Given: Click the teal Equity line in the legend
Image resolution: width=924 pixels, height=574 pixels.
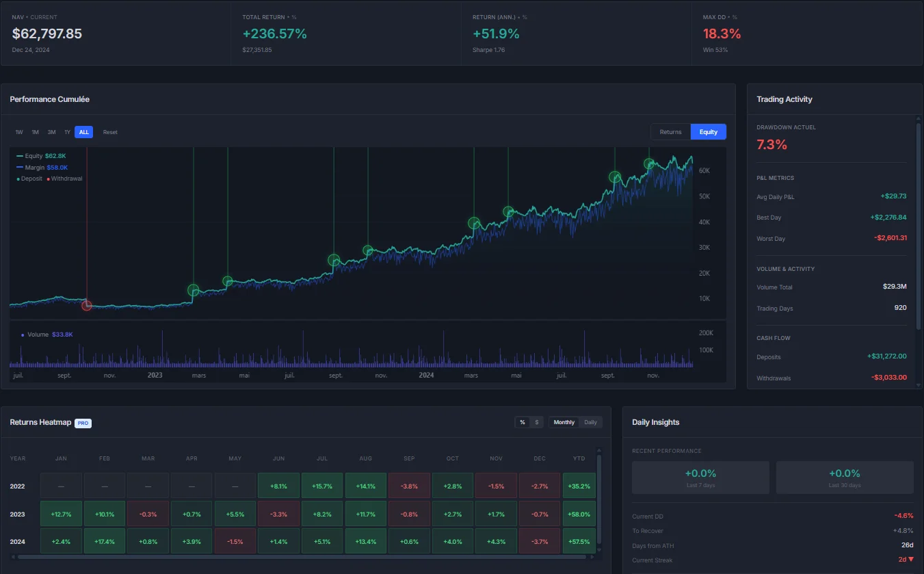Looking at the screenshot, I should 18,155.
